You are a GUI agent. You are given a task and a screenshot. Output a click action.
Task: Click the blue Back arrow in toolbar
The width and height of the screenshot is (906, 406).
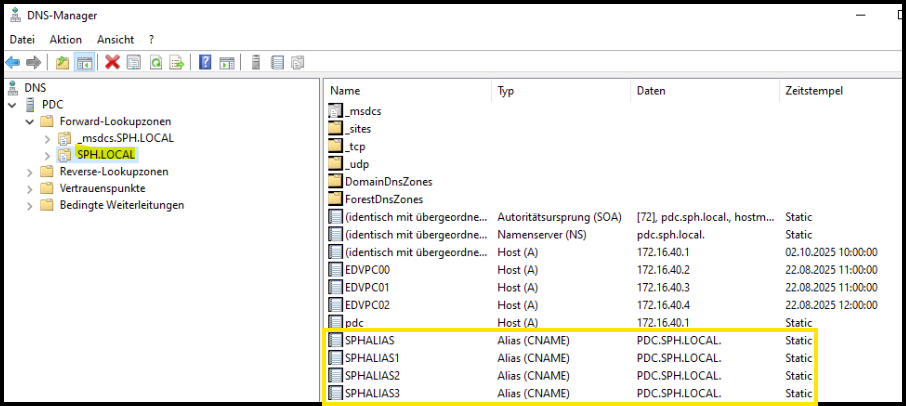(x=13, y=63)
